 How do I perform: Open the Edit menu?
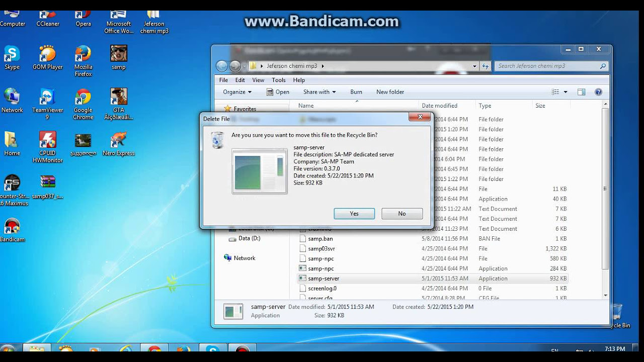point(240,80)
